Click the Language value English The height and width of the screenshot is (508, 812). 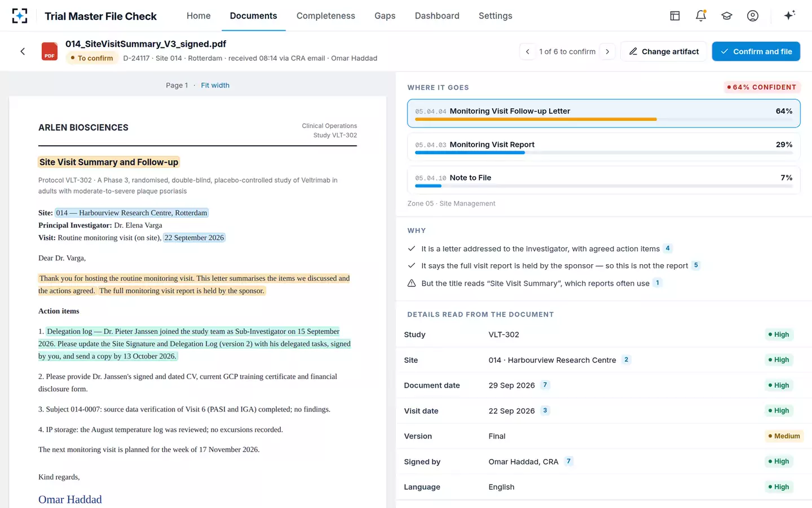click(x=501, y=487)
